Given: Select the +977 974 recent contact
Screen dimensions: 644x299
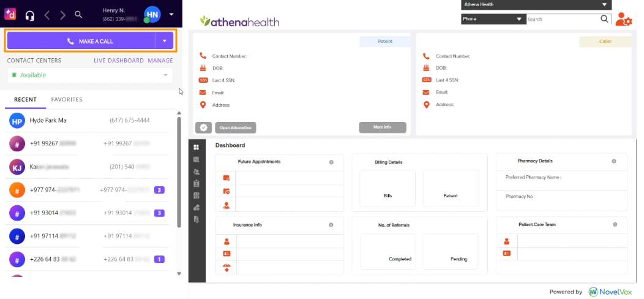Looking at the screenshot, I should point(87,190).
